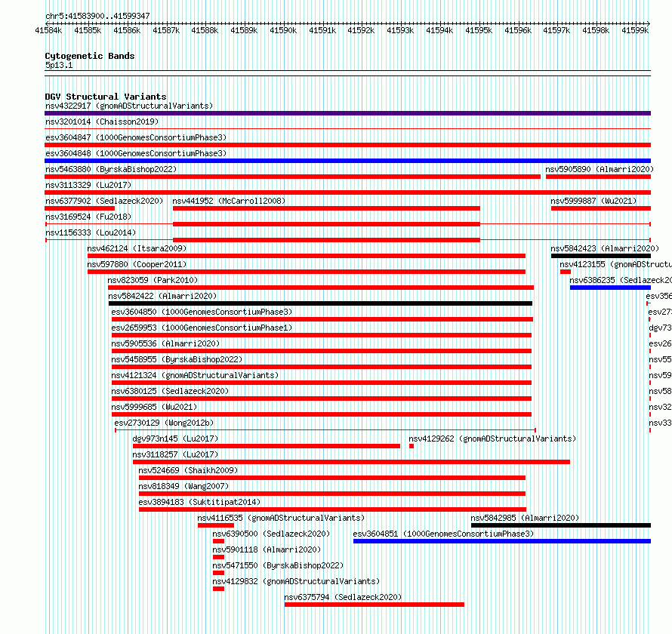The image size is (672, 634).
Task: Click nsv5999887 (Wu2021) variant label
Action: click(593, 201)
